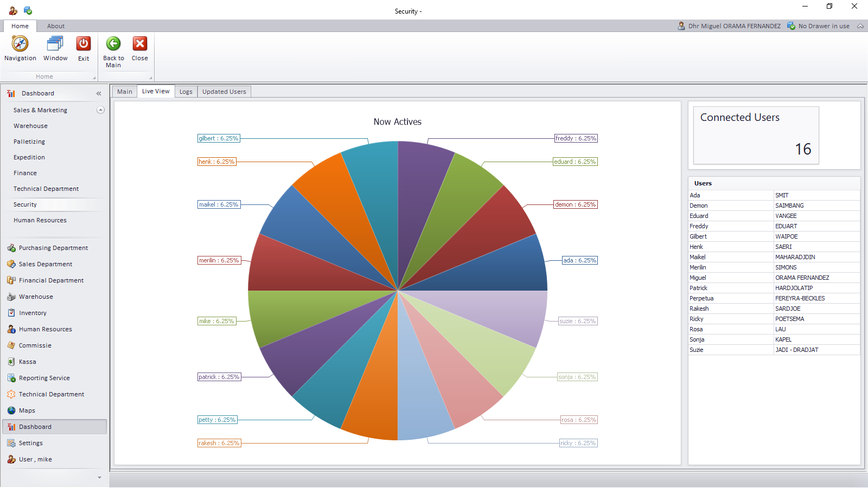Click the orange henk pie slice label
This screenshot has width=868, height=488.
[216, 162]
